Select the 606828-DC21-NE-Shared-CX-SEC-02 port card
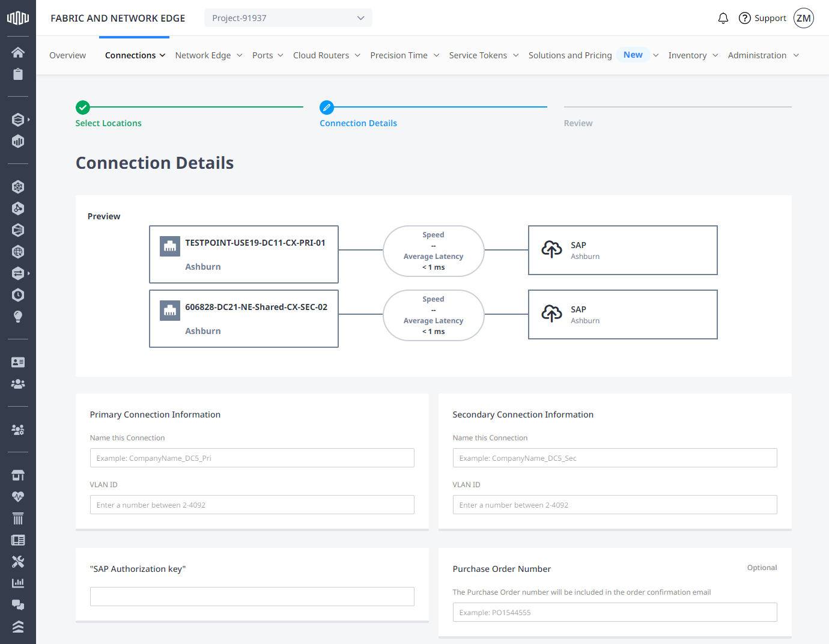 pos(244,318)
